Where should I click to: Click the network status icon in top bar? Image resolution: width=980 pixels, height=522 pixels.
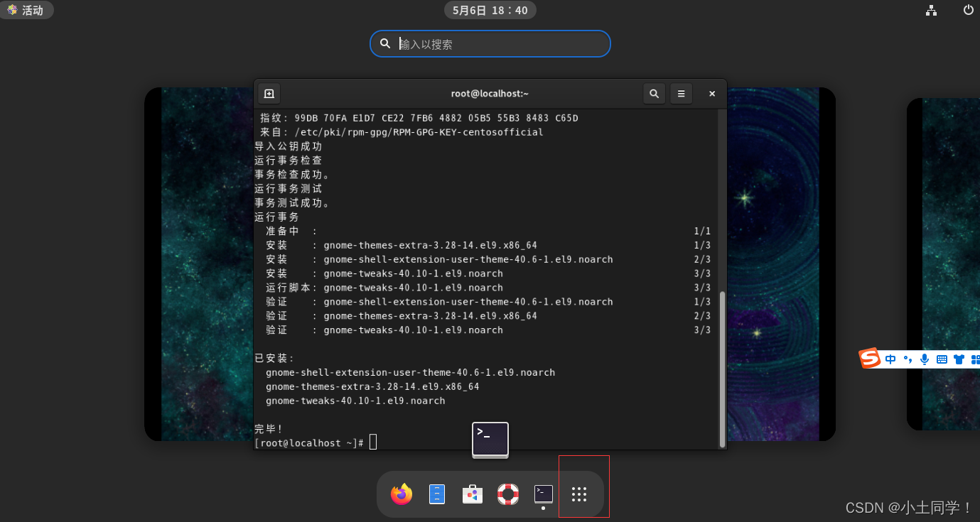931,10
